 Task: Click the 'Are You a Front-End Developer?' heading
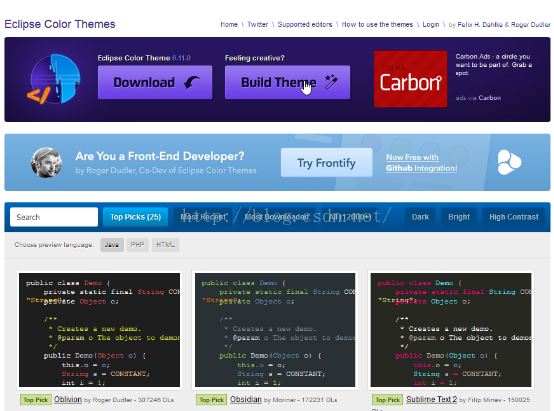click(x=160, y=156)
